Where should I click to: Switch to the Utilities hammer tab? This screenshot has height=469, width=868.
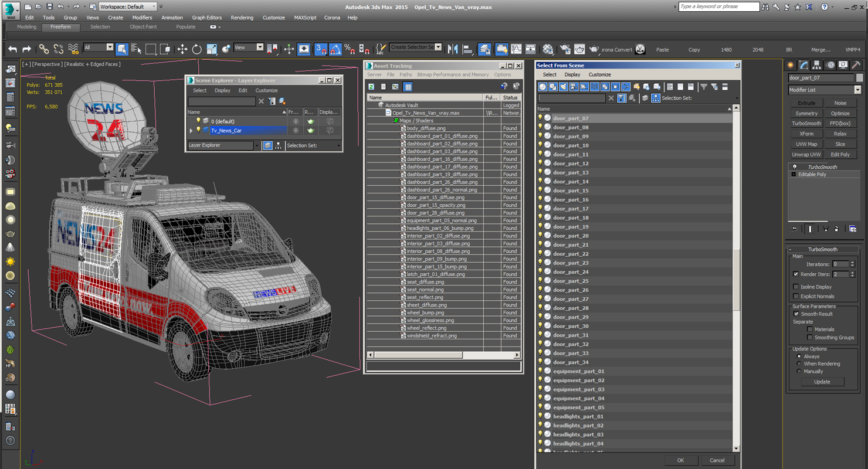(x=856, y=65)
